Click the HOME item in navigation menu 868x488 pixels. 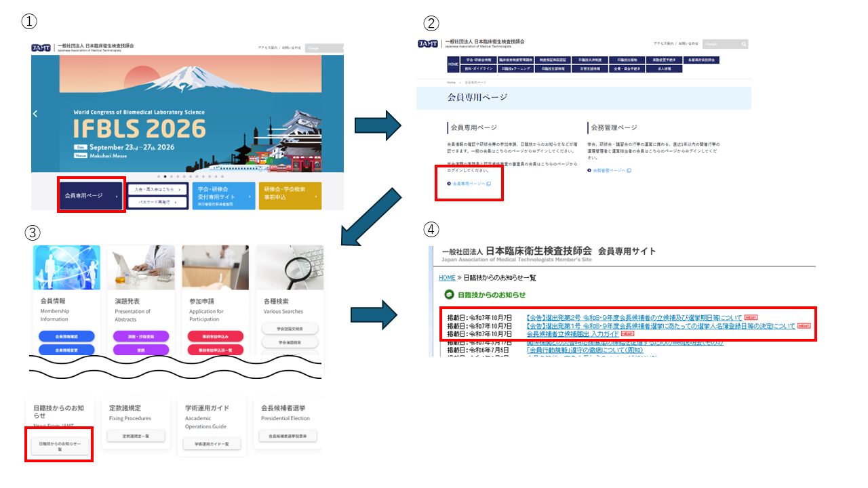tap(453, 64)
